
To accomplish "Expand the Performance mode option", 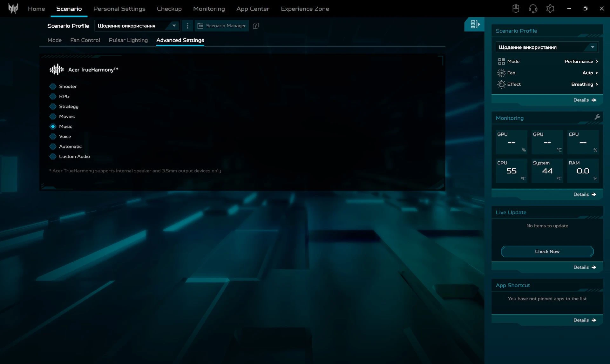I will [581, 61].
